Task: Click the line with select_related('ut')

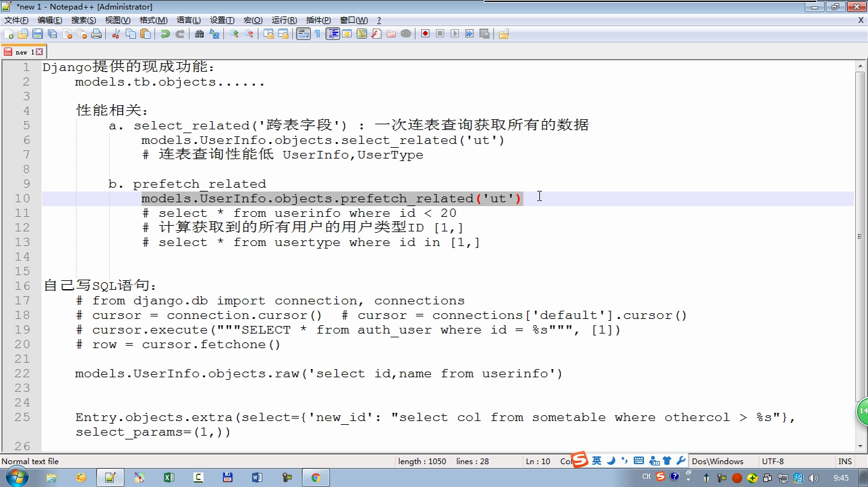Action: coord(323,140)
